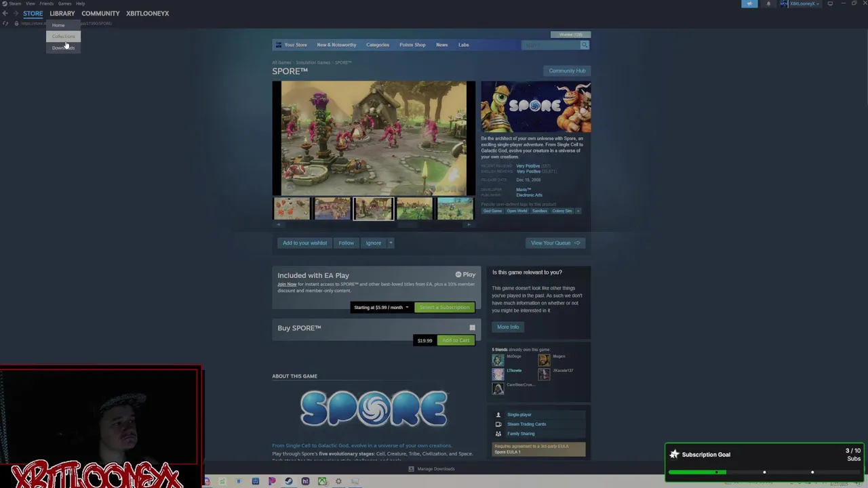This screenshot has width=868, height=488.
Task: Focus the store search field
Action: pos(551,45)
